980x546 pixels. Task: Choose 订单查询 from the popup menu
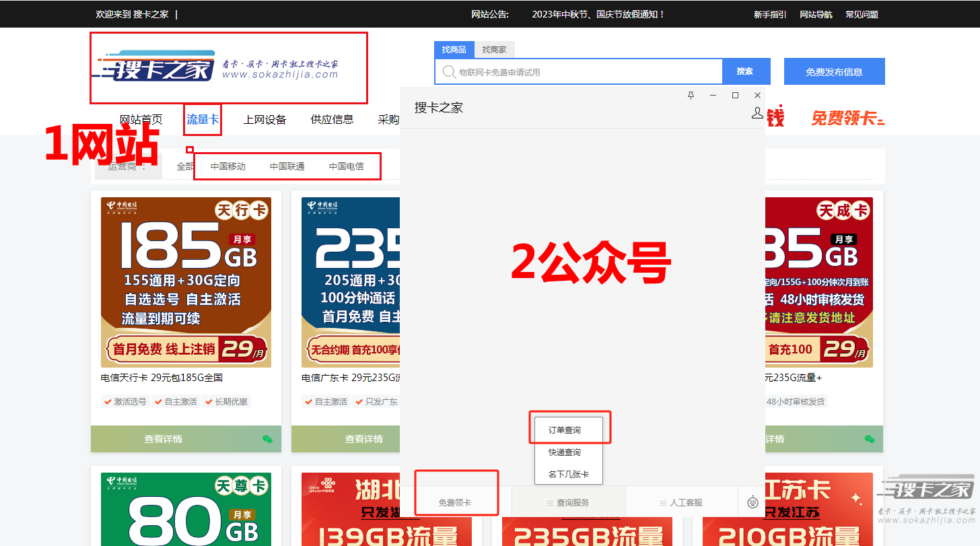tap(565, 430)
